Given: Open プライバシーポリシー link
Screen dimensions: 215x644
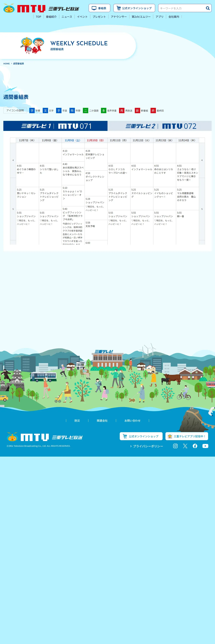Looking at the screenshot, I should coord(146,446).
